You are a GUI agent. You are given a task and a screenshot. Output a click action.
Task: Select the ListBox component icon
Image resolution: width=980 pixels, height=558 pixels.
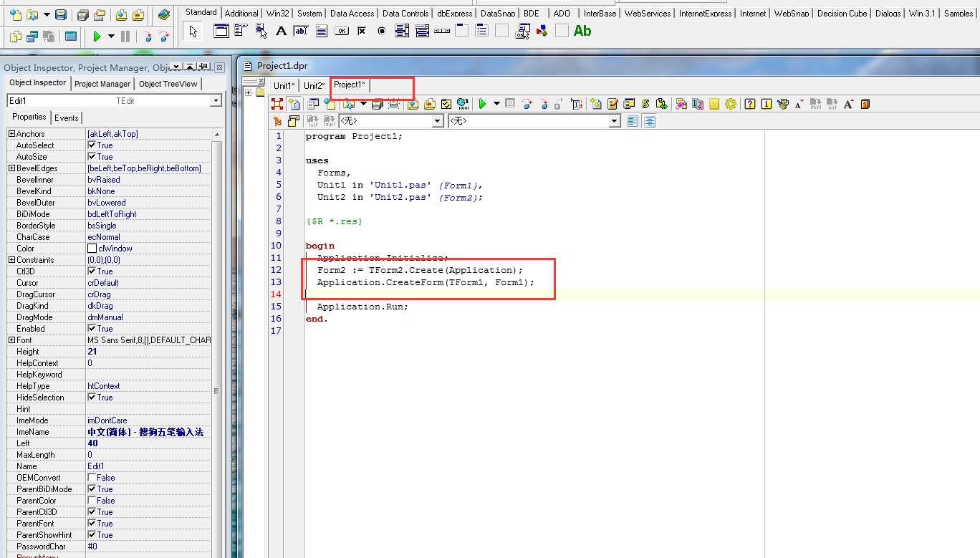pyautogui.click(x=402, y=31)
